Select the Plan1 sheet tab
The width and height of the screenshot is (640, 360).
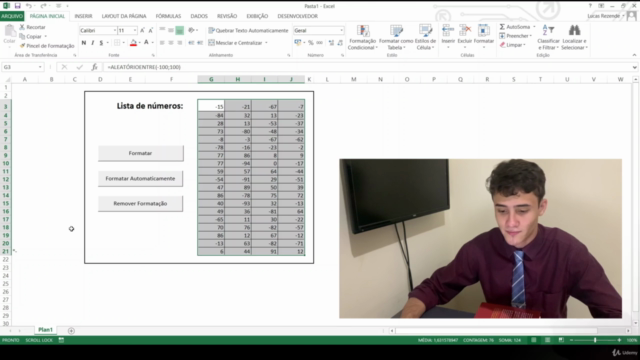click(x=45, y=330)
